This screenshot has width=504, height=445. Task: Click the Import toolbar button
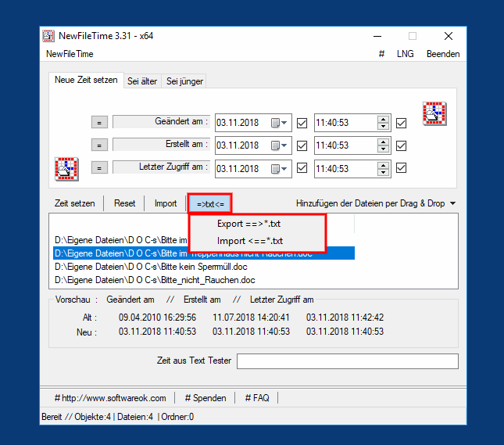tap(166, 203)
